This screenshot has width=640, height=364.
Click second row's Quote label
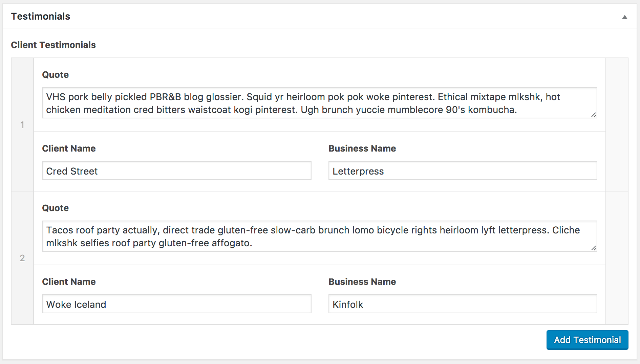[x=56, y=208]
